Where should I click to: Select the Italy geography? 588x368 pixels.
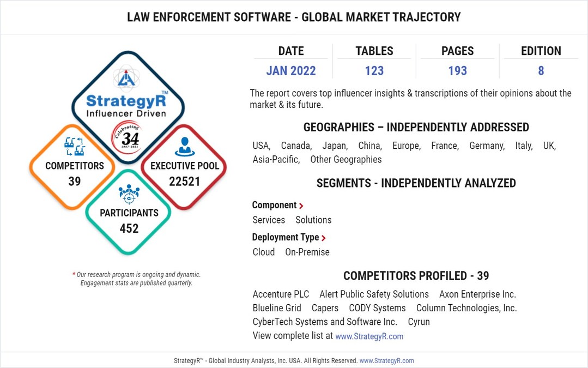(x=524, y=146)
